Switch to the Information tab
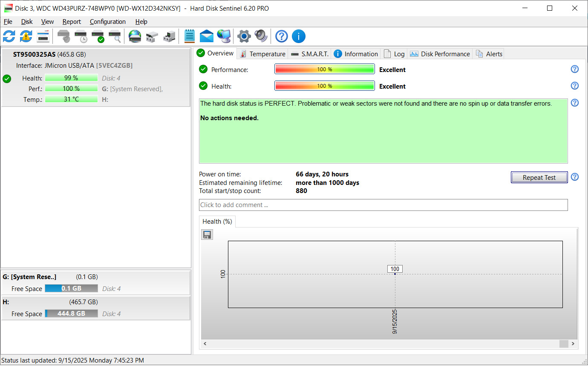Screen dimensions: 588x366 [x=356, y=54]
